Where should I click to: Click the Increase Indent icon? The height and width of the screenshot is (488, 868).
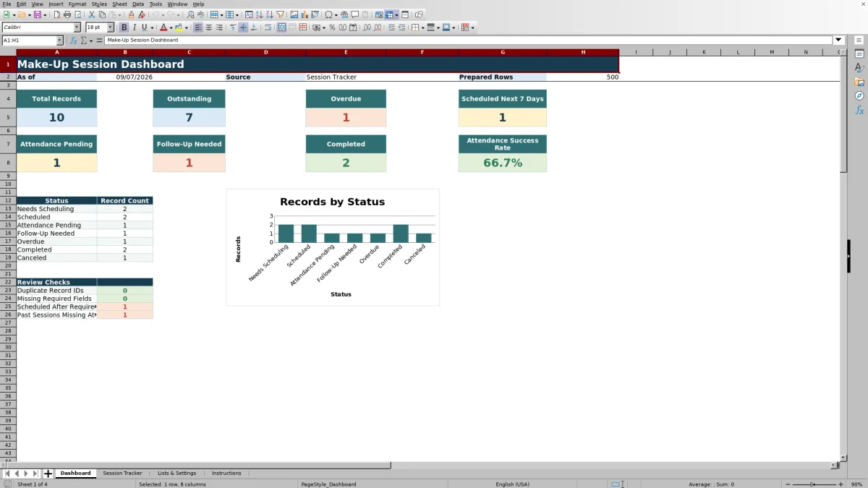tap(391, 27)
